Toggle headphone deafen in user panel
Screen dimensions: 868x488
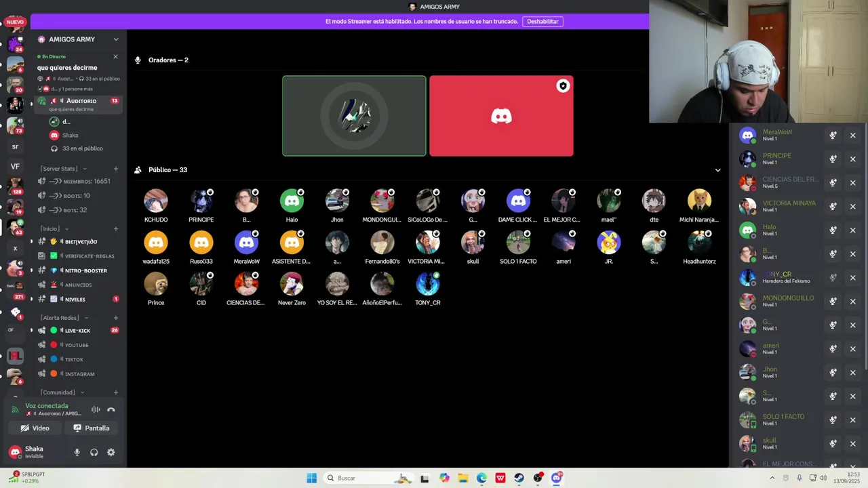[94, 452]
